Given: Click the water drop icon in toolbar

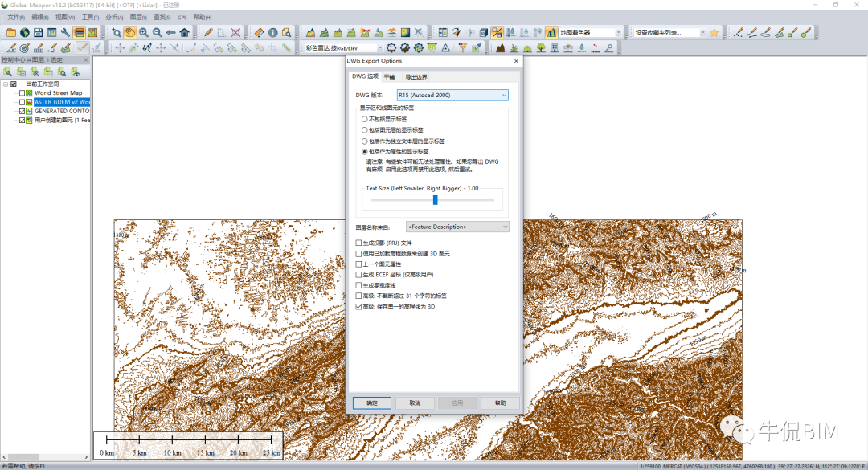Looking at the screenshot, I should [x=582, y=48].
